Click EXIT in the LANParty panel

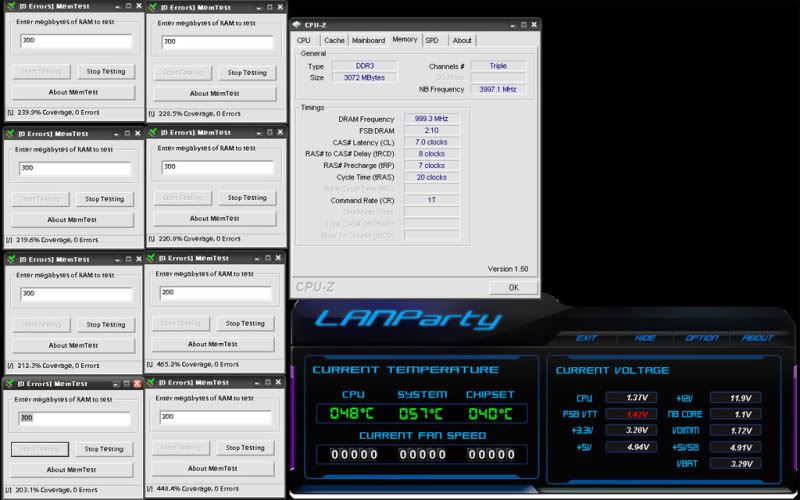click(586, 338)
